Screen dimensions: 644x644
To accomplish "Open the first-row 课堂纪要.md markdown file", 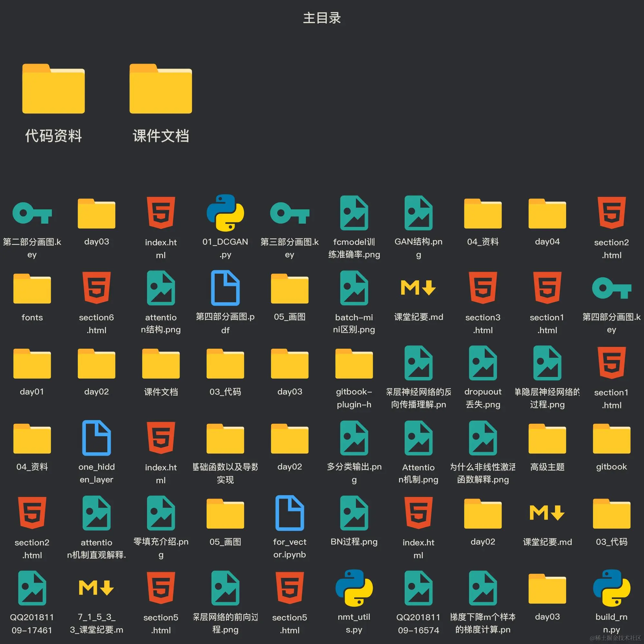I will (x=418, y=288).
